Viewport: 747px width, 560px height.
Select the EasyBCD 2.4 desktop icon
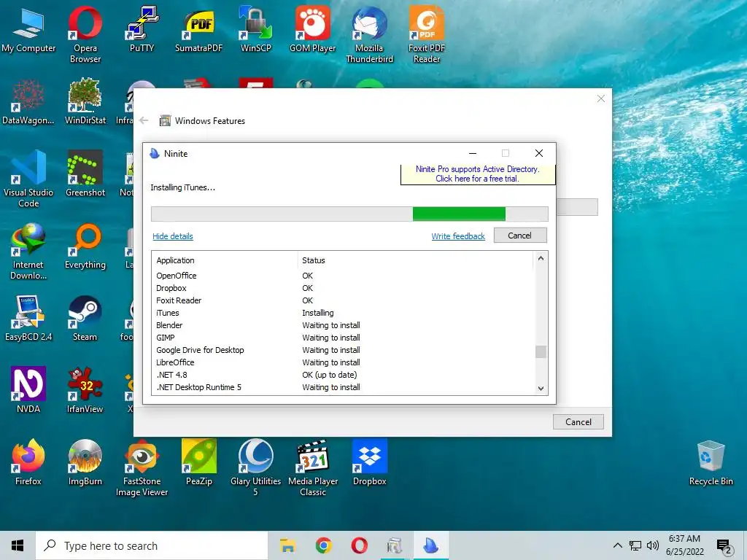[x=28, y=319]
